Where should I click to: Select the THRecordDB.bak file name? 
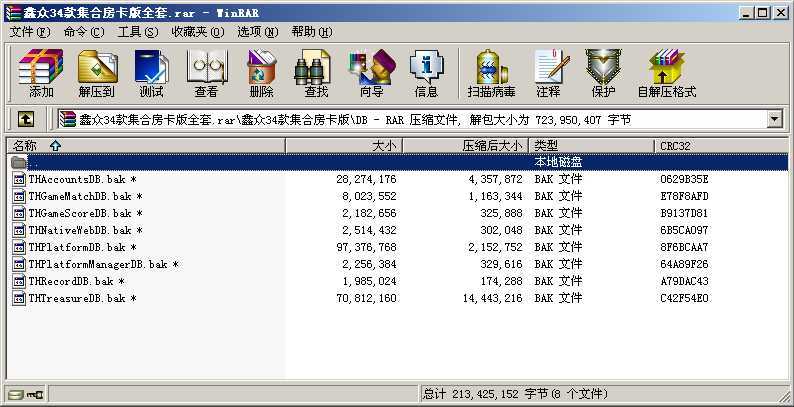pos(77,281)
